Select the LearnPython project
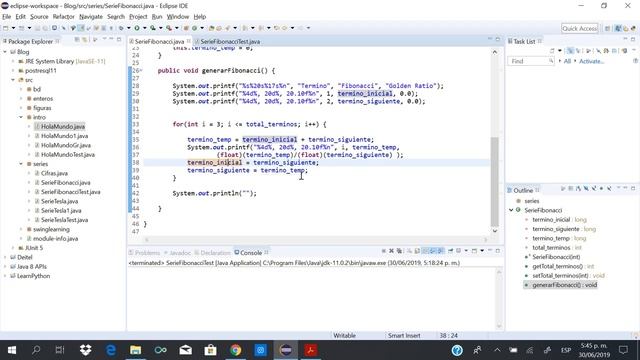The image size is (640, 360). click(x=33, y=276)
